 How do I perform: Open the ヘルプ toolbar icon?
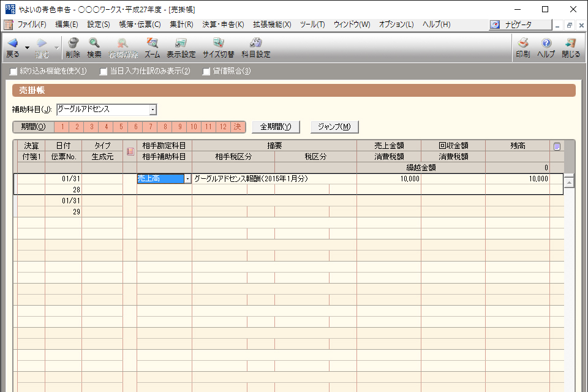click(546, 43)
